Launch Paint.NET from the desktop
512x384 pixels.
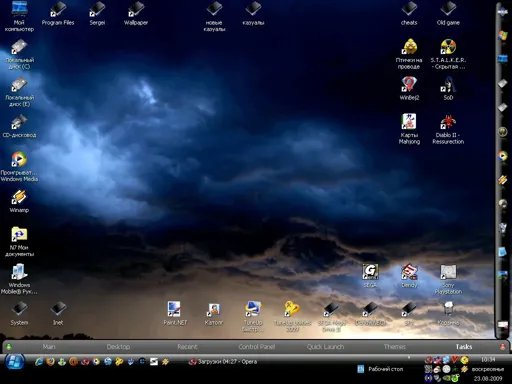[x=175, y=313]
